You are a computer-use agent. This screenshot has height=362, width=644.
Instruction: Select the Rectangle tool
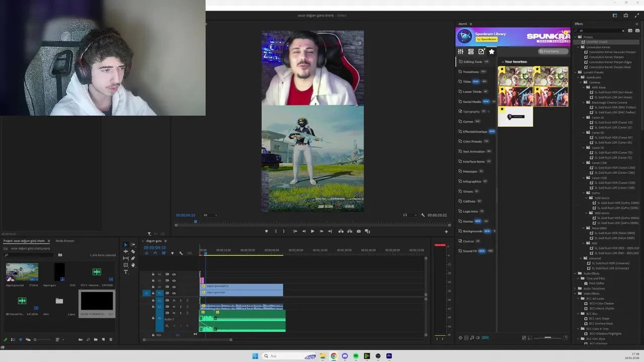tap(126, 265)
